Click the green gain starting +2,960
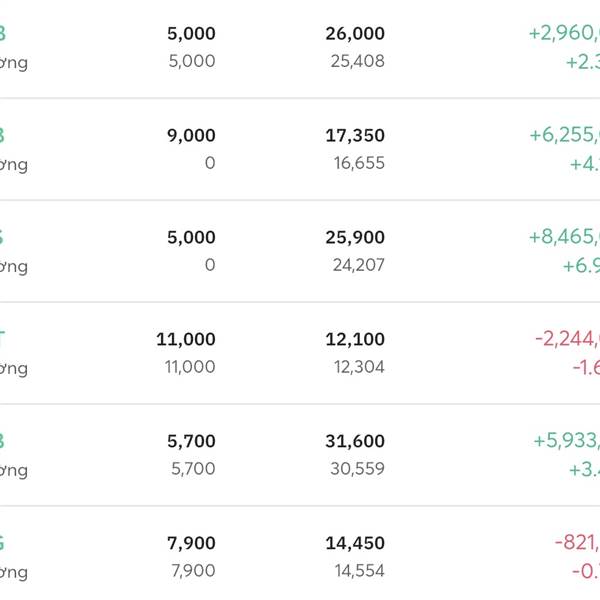The image size is (600, 600). tap(564, 34)
